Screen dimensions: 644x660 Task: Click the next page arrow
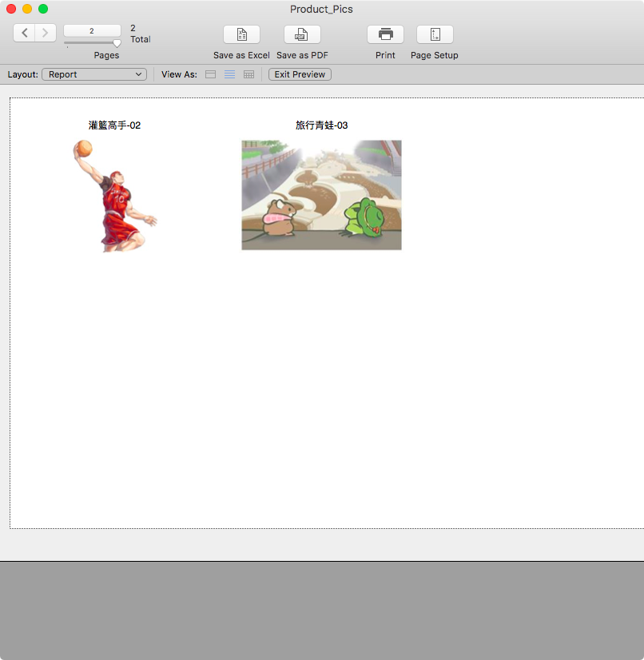point(46,33)
